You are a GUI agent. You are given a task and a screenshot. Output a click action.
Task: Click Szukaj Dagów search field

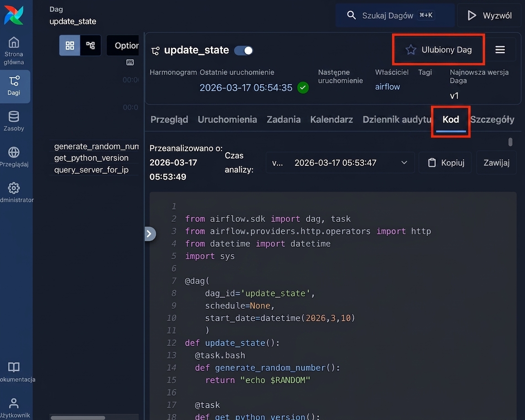(x=395, y=15)
